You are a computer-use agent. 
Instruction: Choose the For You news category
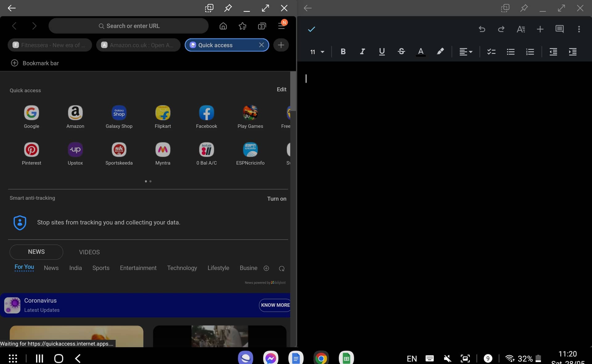pyautogui.click(x=24, y=267)
